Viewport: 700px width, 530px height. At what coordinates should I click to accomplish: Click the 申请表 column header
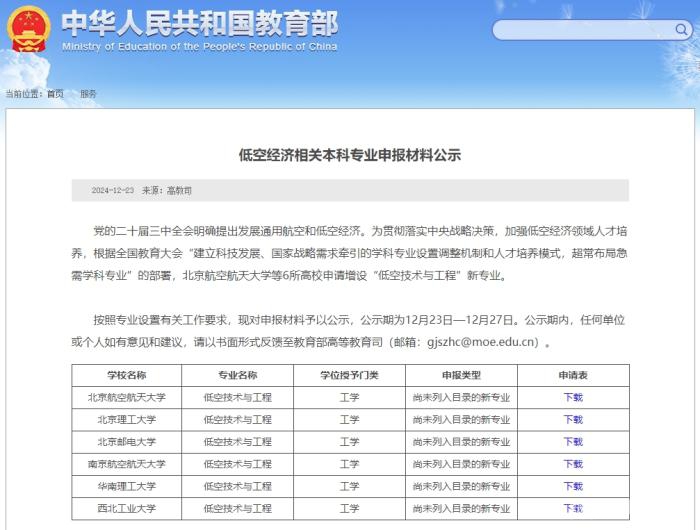click(x=572, y=375)
